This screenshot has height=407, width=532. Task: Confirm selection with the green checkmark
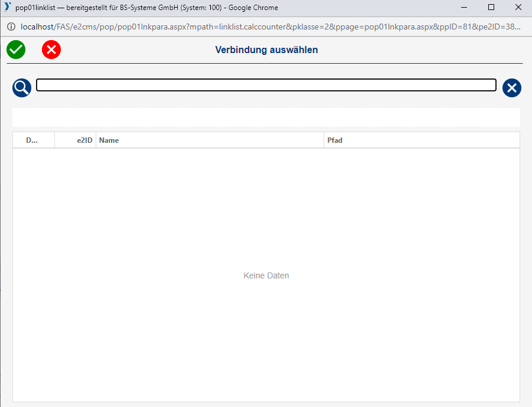click(x=16, y=50)
